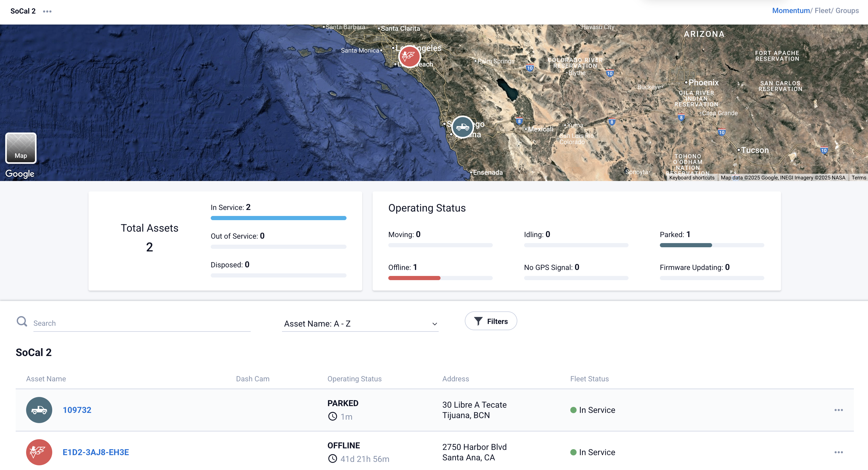Click the sort dropdown chevron arrow
Screen dimensions: 868x470
[435, 324]
